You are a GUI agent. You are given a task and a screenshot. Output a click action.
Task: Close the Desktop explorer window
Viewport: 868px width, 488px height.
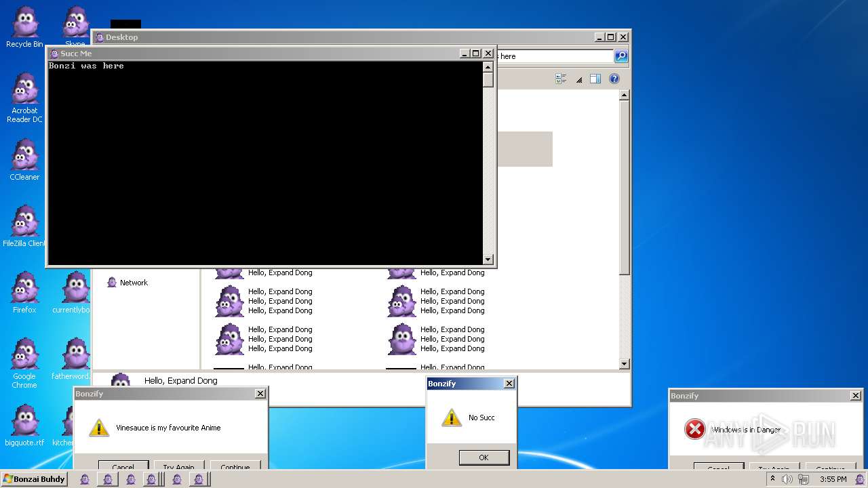[x=623, y=37]
